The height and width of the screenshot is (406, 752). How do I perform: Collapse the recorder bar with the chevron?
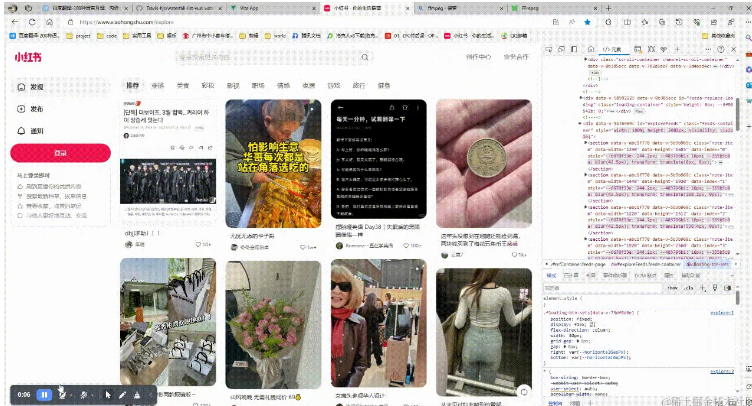(150, 394)
